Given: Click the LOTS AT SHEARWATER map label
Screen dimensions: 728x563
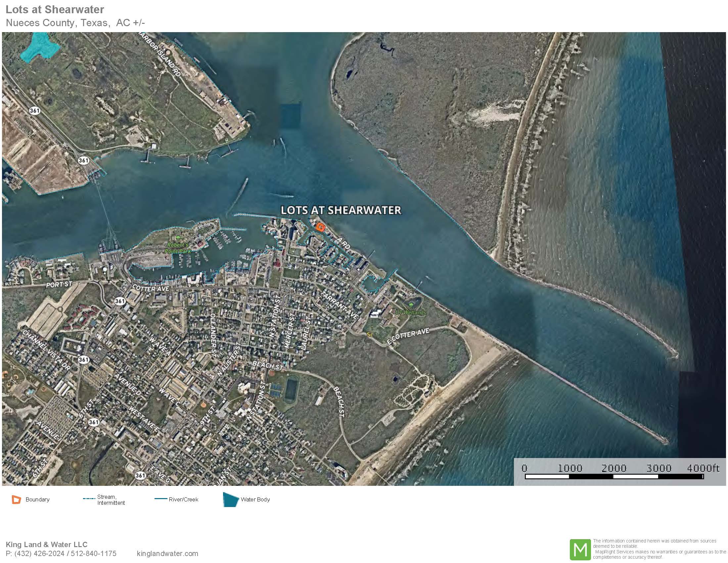Looking at the screenshot, I should coord(341,210).
